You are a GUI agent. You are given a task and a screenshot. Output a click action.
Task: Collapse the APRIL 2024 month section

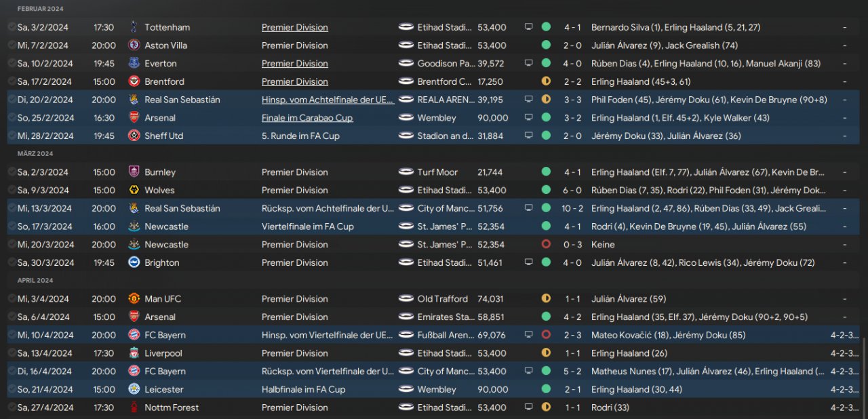35,281
